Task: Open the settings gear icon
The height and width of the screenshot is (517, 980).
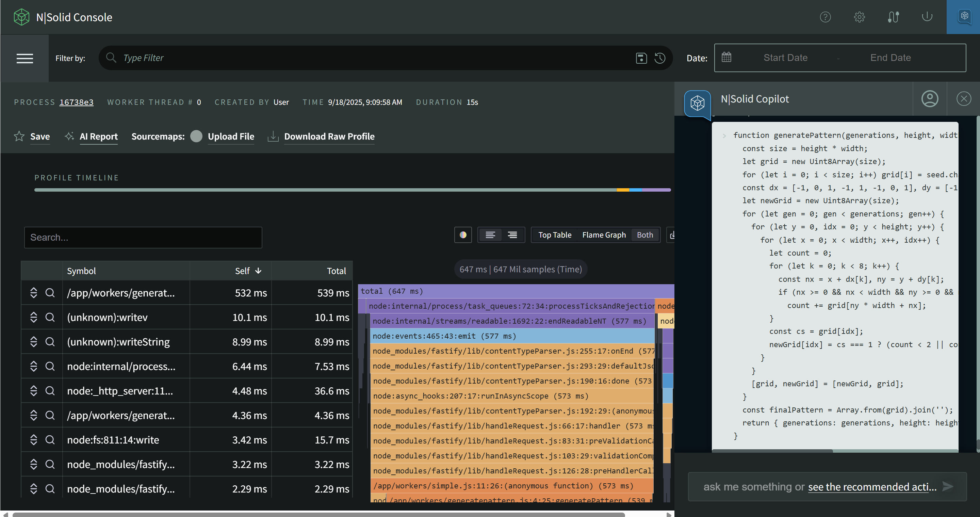Action: [x=859, y=17]
